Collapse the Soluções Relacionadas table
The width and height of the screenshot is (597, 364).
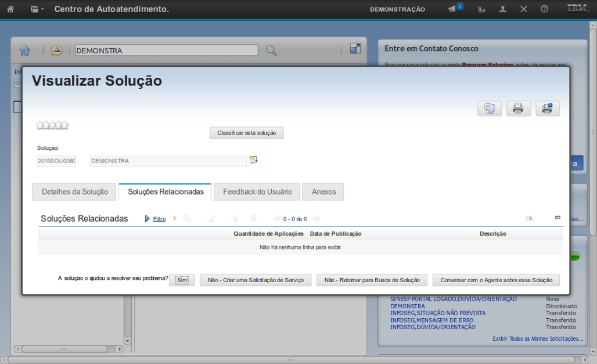point(558,217)
